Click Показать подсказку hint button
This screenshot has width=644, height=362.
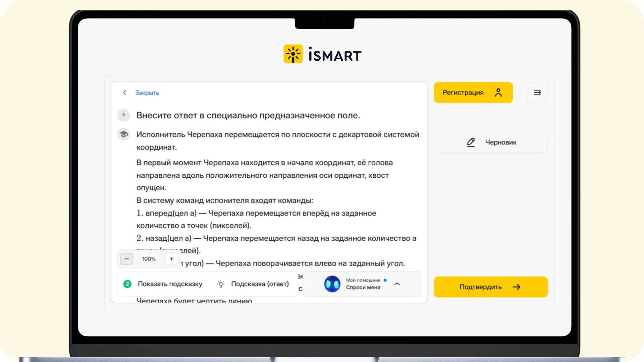[170, 284]
